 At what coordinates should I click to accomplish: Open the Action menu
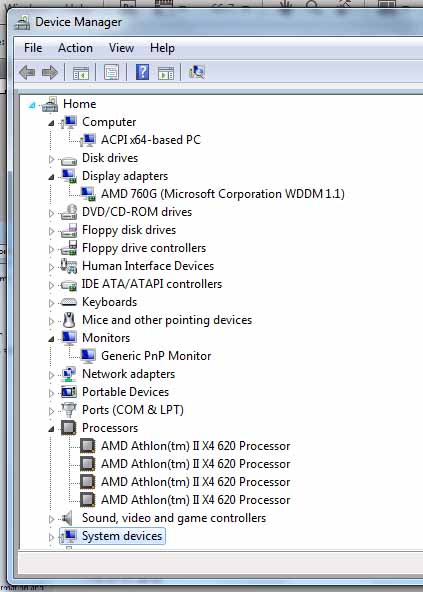pyautogui.click(x=75, y=48)
